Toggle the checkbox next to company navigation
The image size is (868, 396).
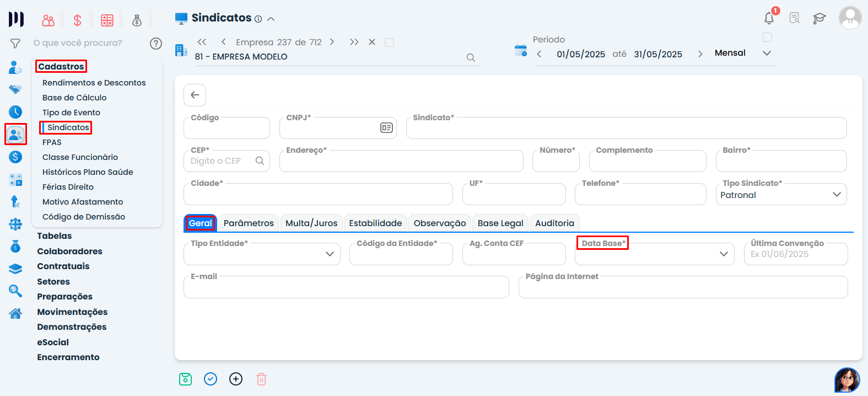(x=389, y=42)
